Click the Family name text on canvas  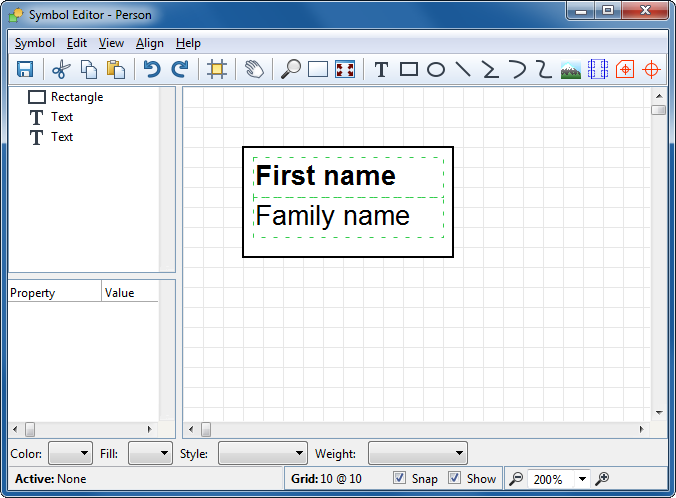333,216
